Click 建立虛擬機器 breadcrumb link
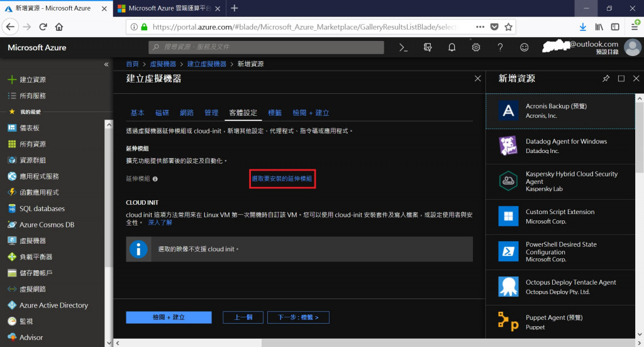Screen dimensions: 644x347 206,64
